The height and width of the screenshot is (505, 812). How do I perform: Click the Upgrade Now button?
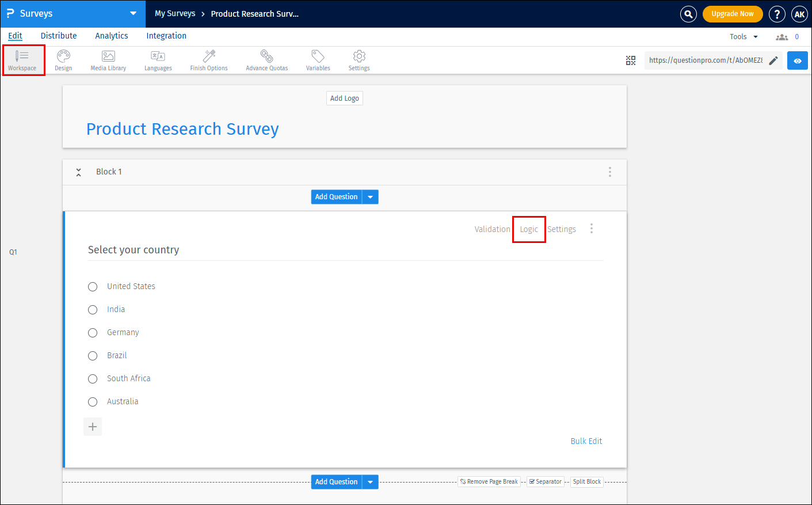coord(732,13)
